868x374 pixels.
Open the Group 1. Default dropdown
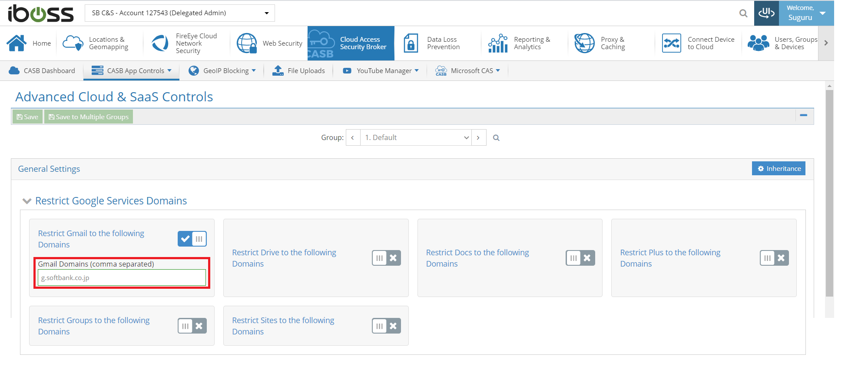point(416,137)
